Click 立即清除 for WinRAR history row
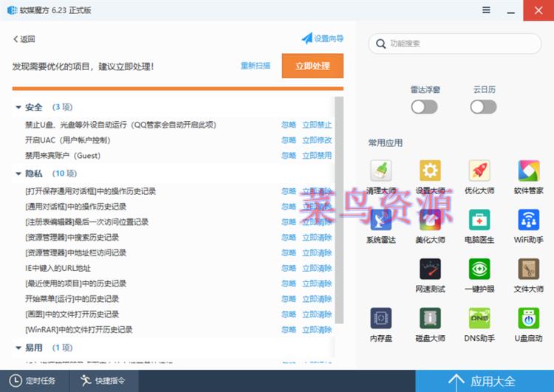 [317, 329]
